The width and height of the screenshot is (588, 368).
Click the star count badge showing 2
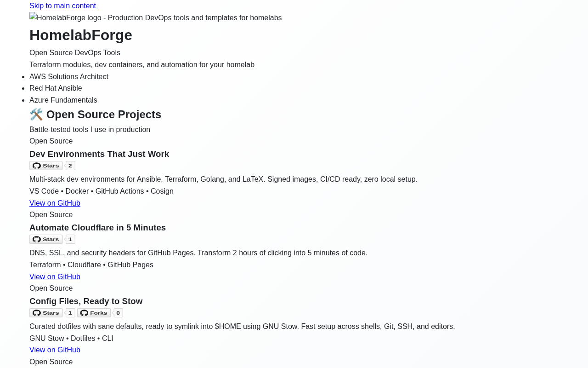pos(70,166)
